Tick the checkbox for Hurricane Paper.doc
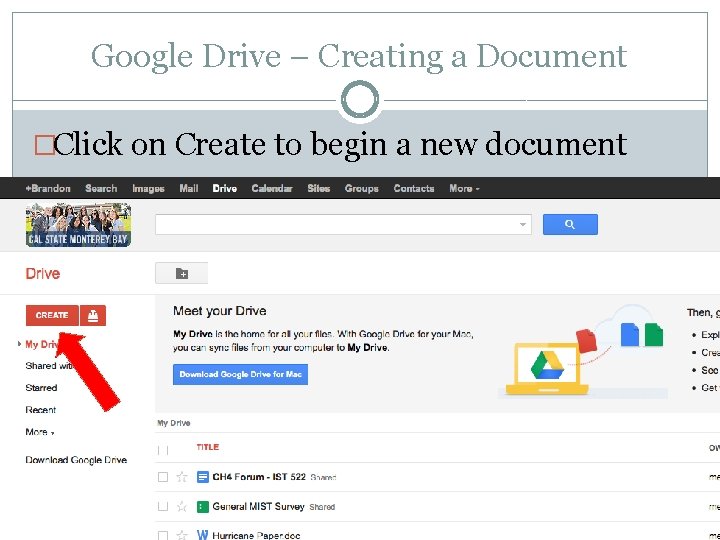 click(163, 535)
